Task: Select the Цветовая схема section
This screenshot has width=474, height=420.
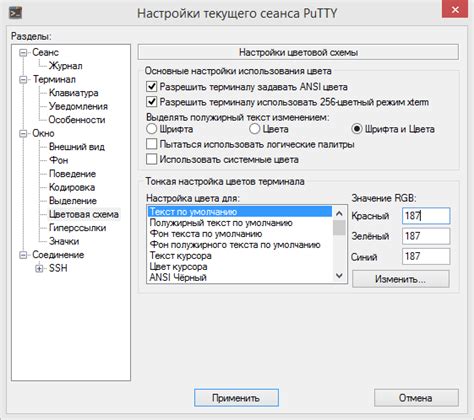Action: tap(84, 214)
